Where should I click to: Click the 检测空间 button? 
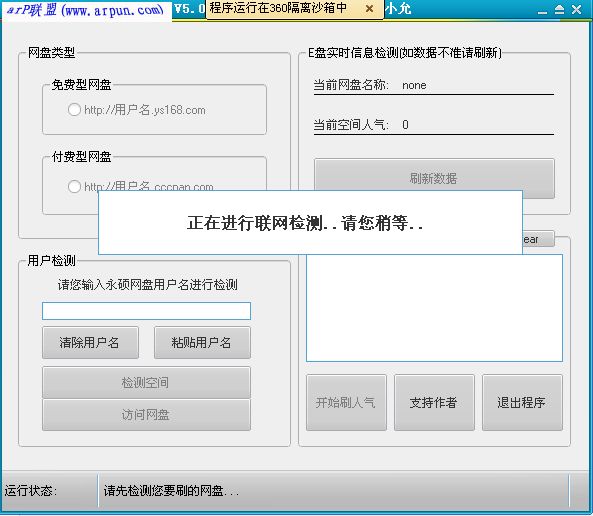point(146,382)
